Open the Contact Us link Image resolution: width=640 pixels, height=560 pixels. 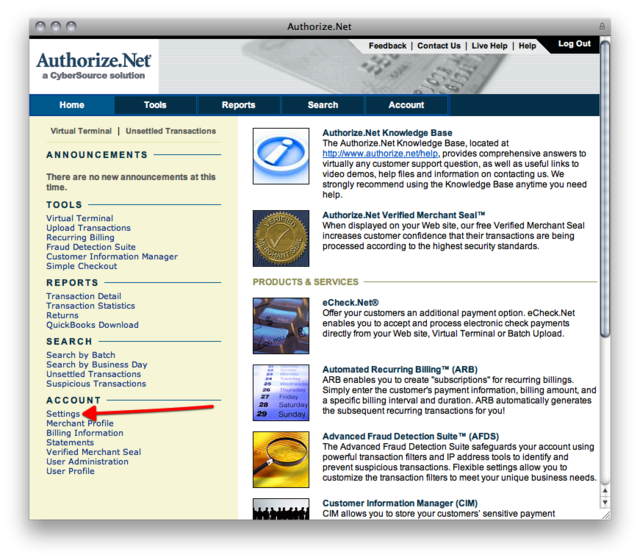439,46
